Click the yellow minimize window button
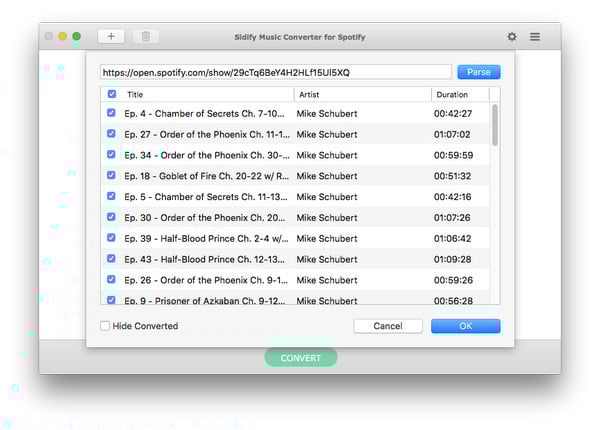The image size is (600, 430). click(62, 36)
